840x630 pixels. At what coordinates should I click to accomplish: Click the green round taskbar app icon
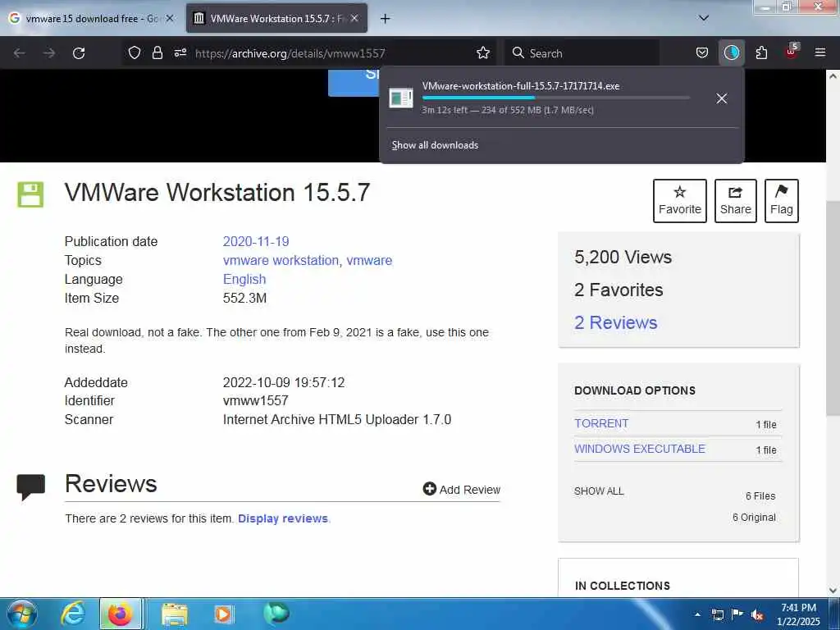276,614
